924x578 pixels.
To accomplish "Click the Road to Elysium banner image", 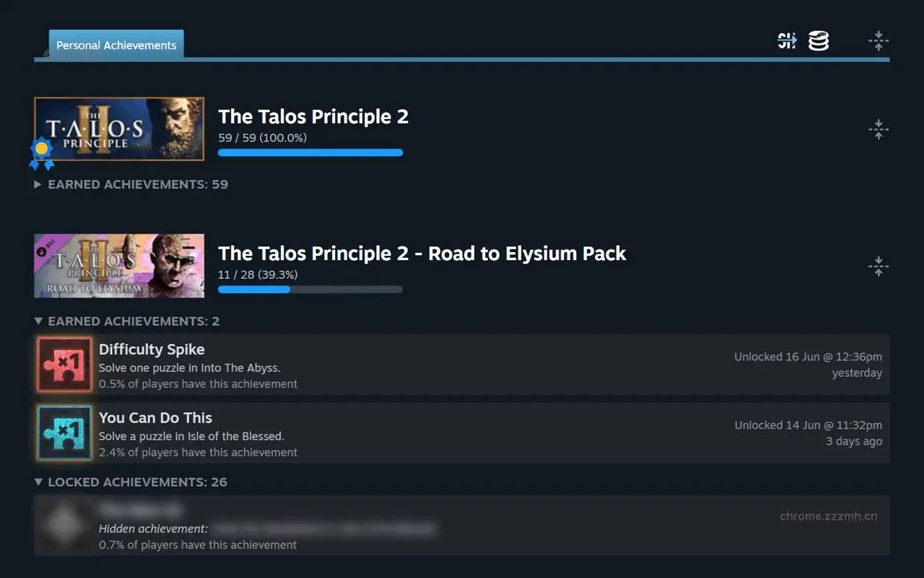I will (118, 265).
